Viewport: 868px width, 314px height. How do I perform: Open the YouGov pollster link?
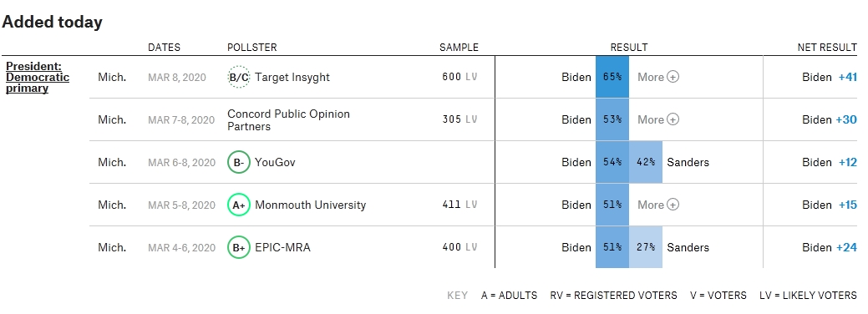click(x=275, y=162)
